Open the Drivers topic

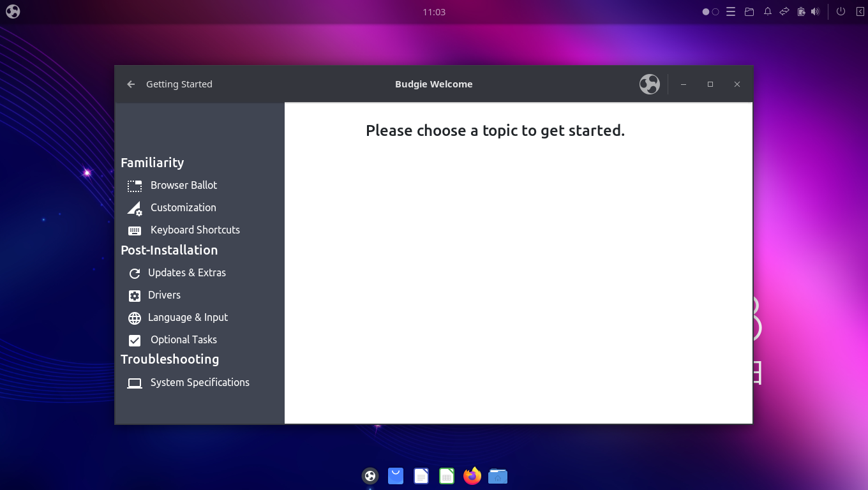pyautogui.click(x=164, y=295)
